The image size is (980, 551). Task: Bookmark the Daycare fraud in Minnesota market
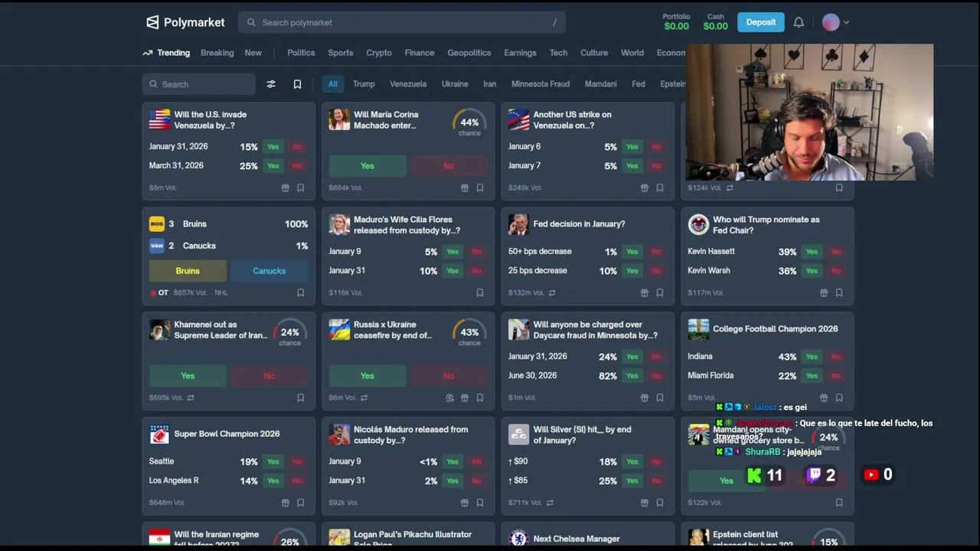pos(659,397)
